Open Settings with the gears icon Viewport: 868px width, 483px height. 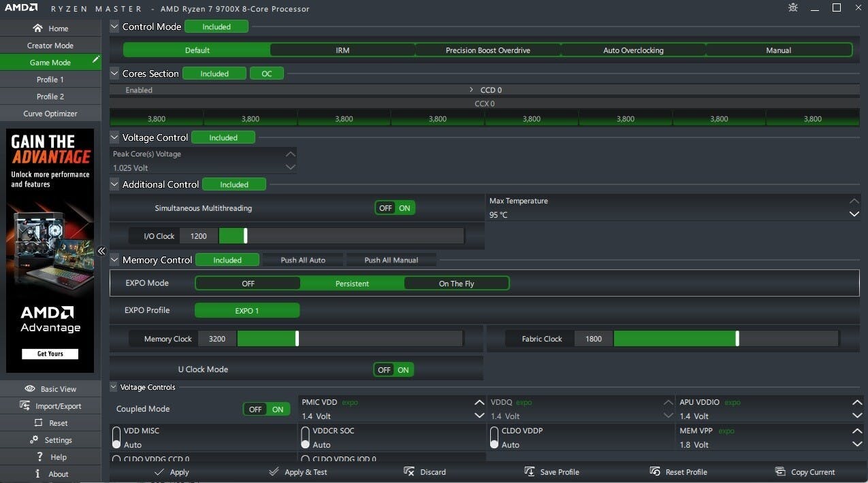point(50,440)
